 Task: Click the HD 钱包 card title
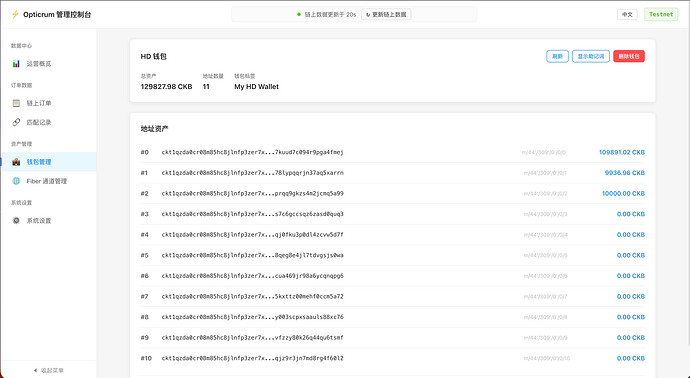tap(154, 56)
